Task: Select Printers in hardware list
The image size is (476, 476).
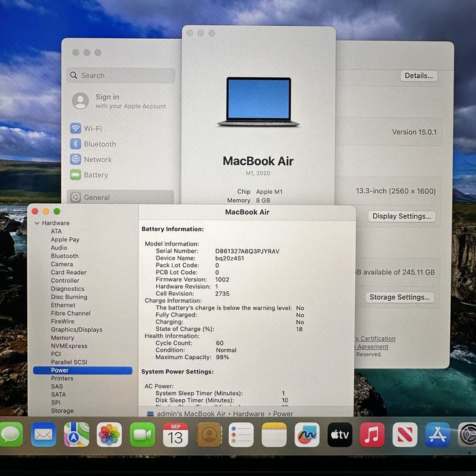Action: click(62, 378)
